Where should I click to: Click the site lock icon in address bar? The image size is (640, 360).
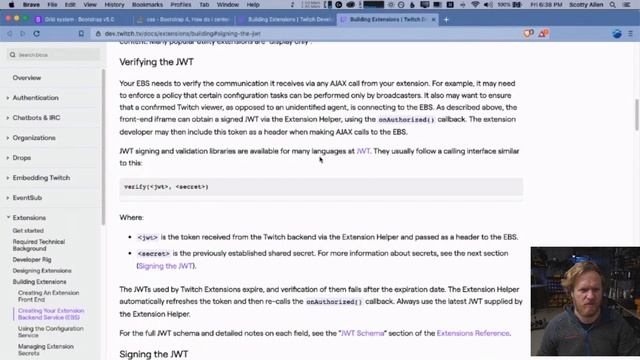98,34
